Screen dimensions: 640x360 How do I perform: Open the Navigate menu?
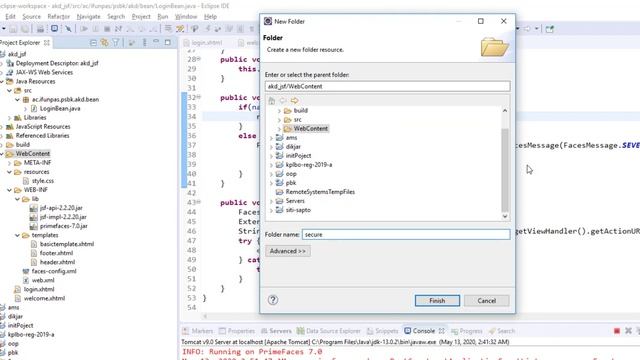tap(88, 17)
